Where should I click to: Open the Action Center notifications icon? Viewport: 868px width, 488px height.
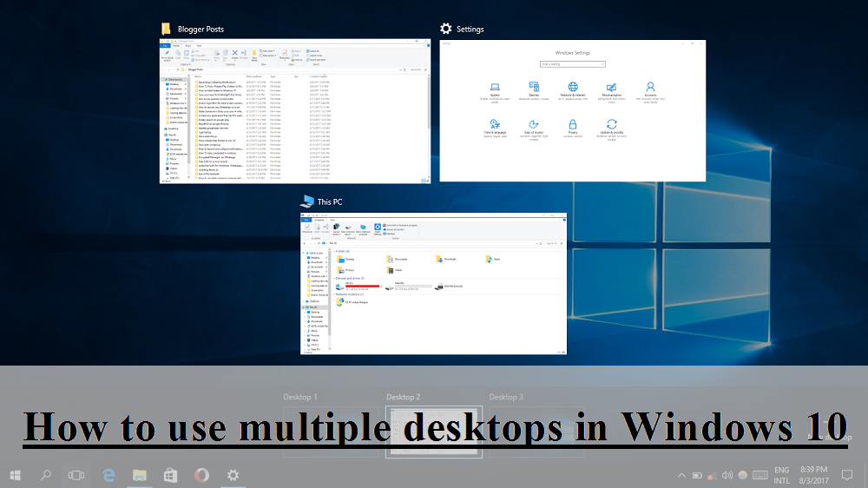click(847, 475)
